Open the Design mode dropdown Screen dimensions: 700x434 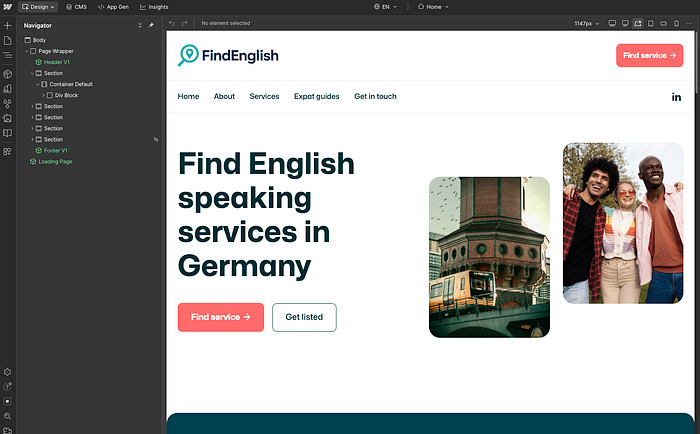[38, 7]
